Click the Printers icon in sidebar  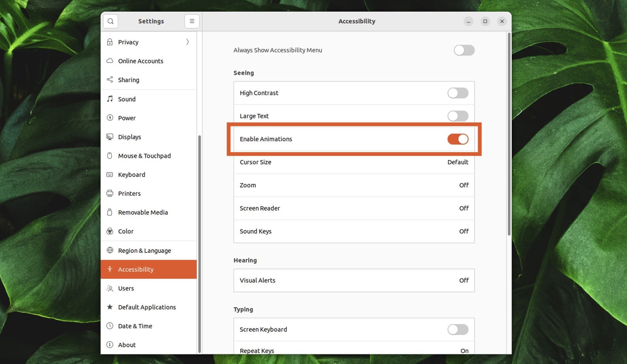(x=110, y=193)
